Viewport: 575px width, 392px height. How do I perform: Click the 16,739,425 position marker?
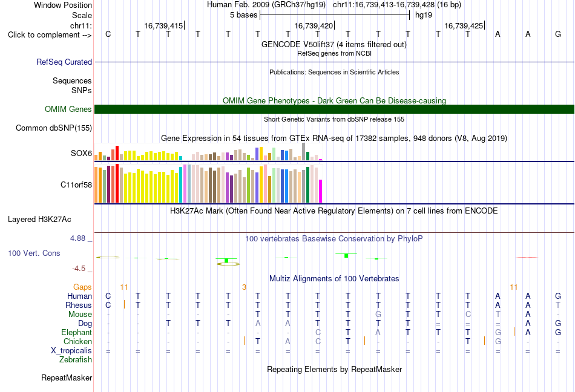[x=464, y=25]
